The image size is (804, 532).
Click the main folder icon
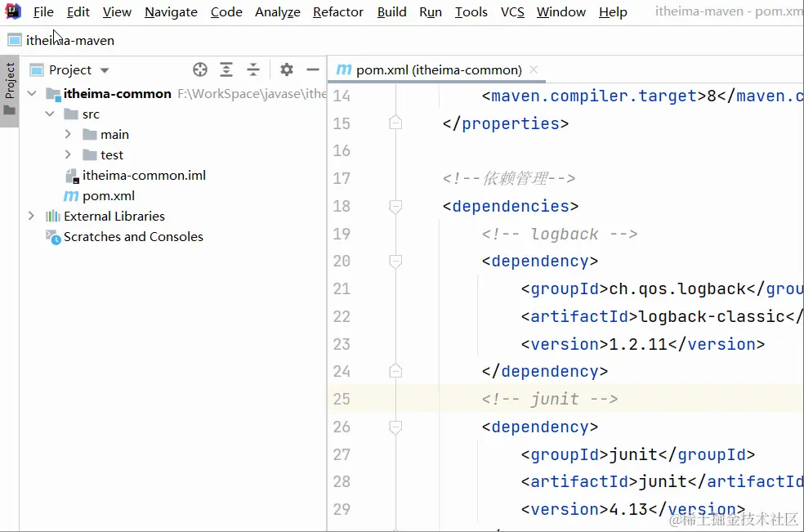pos(90,134)
